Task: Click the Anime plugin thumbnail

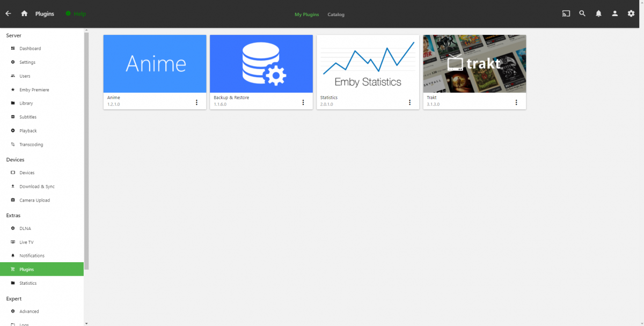Action: [x=155, y=64]
